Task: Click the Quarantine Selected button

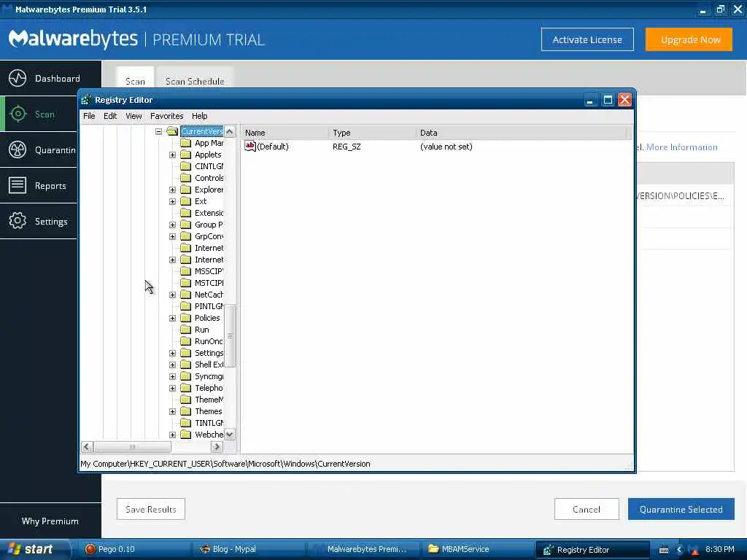Action: tap(681, 509)
